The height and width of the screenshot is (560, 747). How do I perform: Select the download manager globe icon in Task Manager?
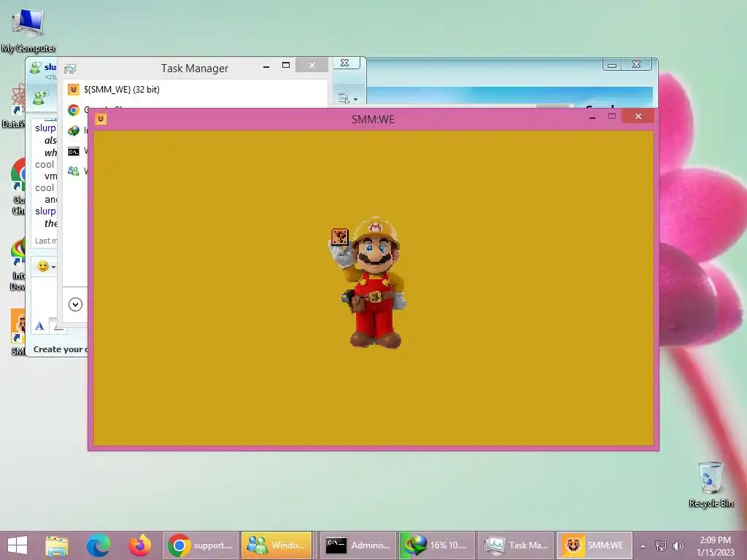pos(74,131)
